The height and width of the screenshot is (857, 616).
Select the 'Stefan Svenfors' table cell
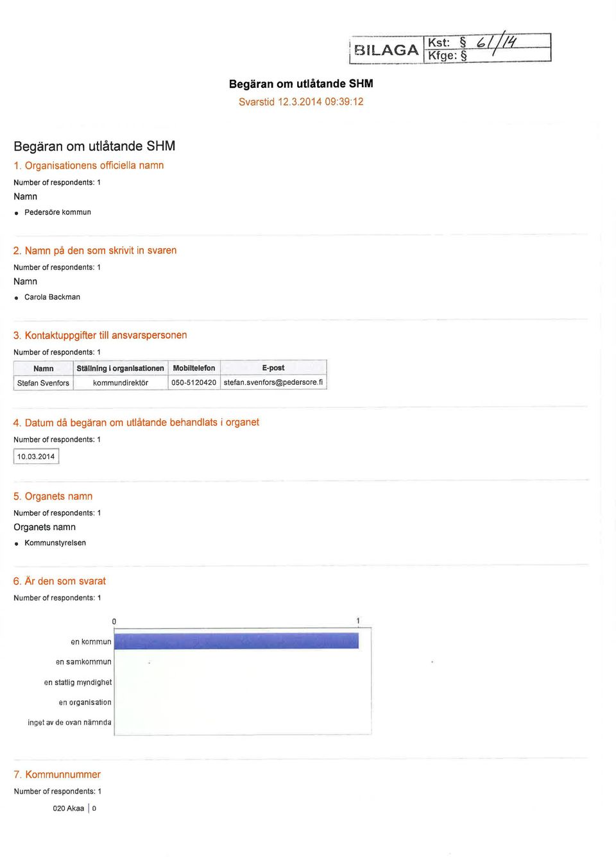[43, 383]
